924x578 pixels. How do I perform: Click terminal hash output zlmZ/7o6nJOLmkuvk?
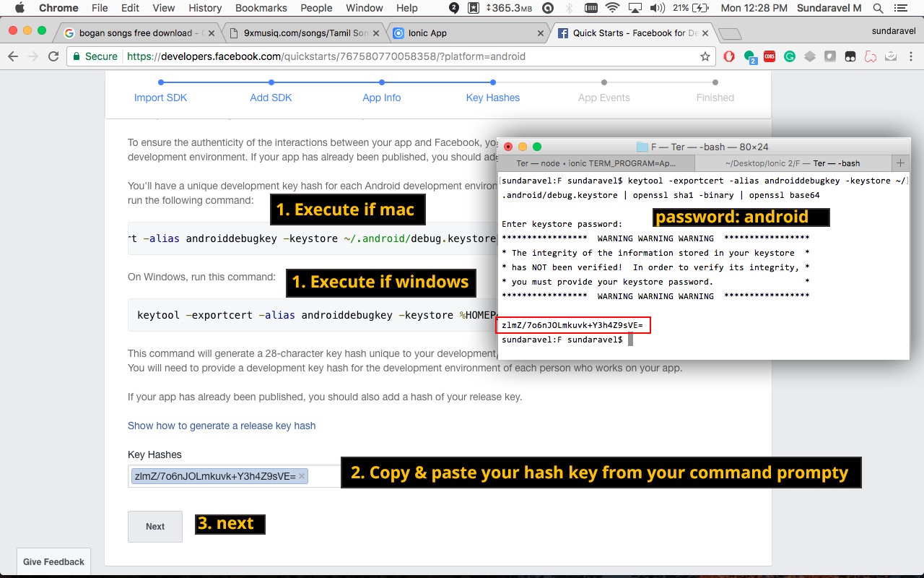coord(574,325)
